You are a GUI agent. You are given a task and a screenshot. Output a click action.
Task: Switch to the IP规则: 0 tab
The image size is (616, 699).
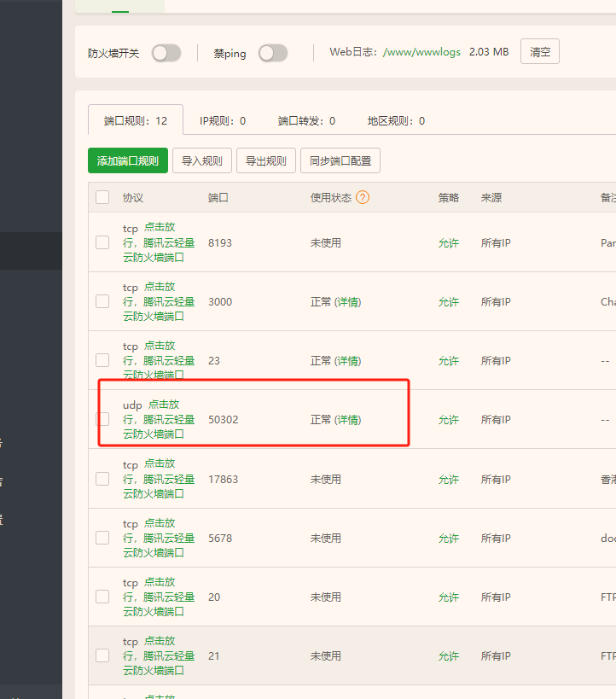click(223, 121)
